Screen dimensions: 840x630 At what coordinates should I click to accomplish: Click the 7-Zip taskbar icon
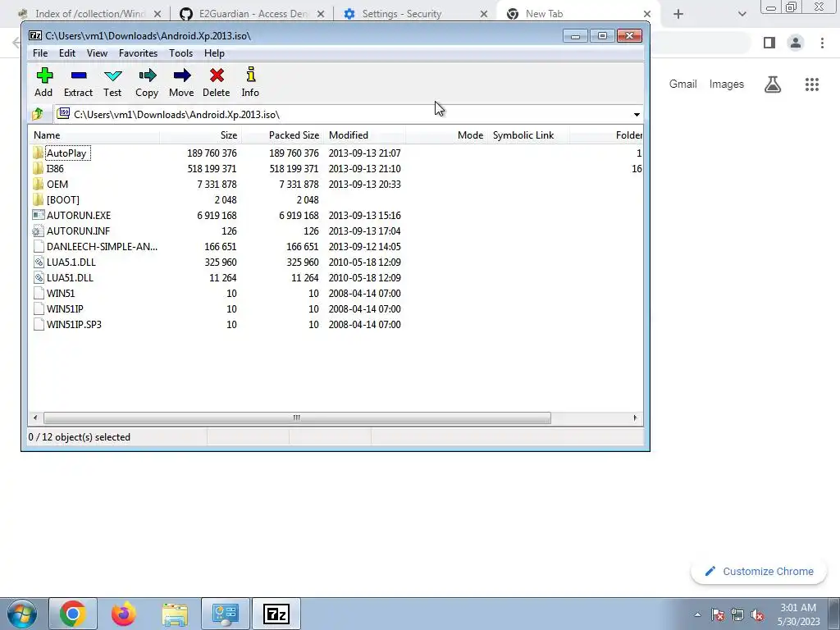point(276,614)
